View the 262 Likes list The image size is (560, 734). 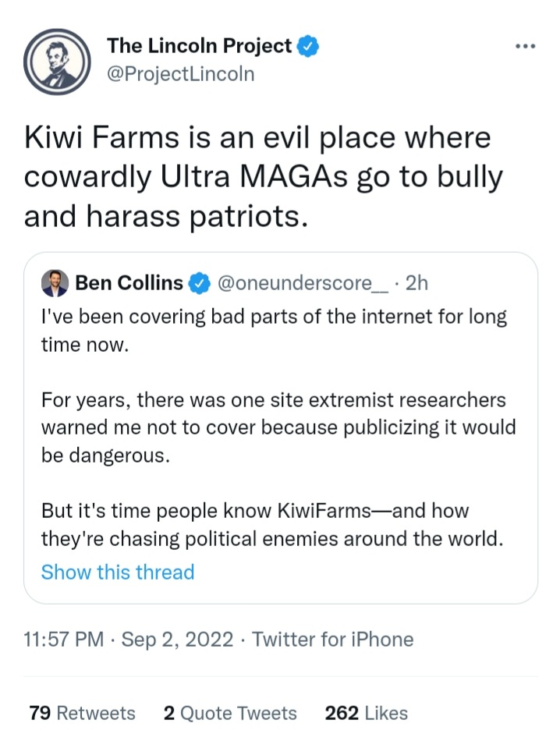pos(366,713)
